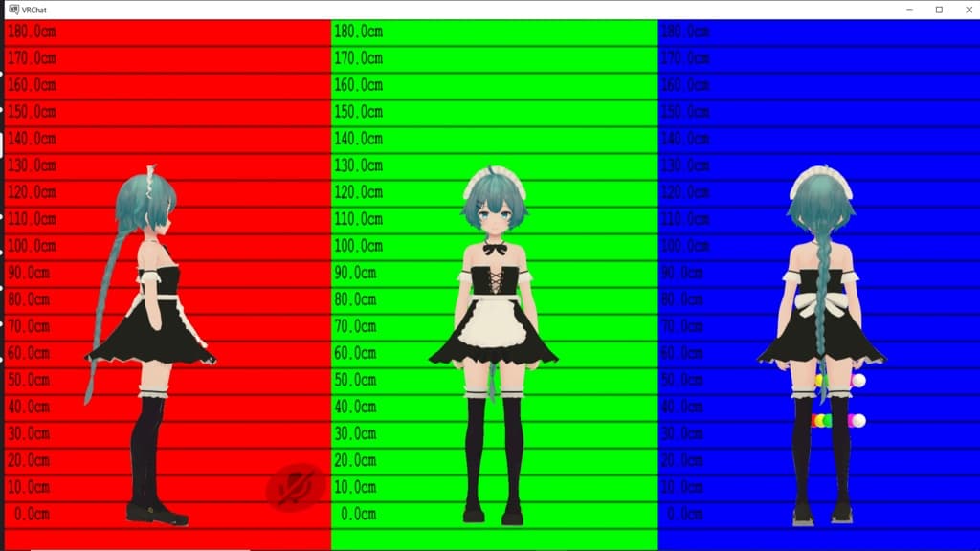Click the 80.0cm label in green panel
This screenshot has width=980, height=551.
(355, 299)
